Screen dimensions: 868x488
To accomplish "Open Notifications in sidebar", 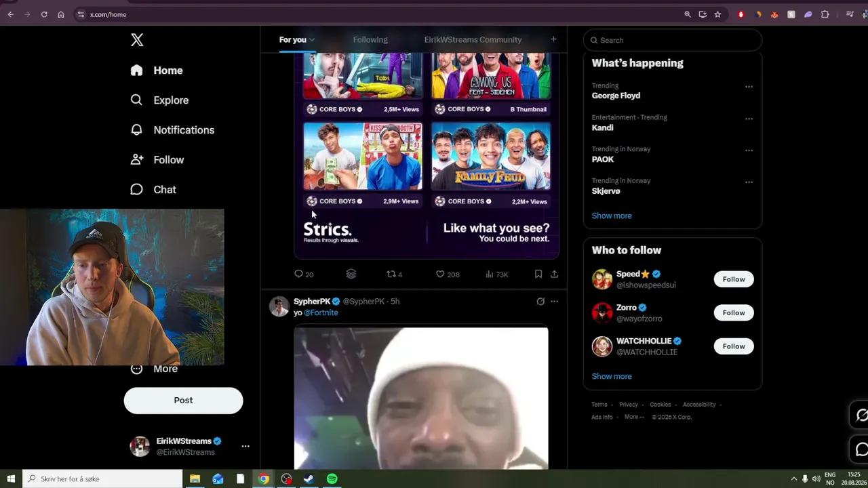I will click(172, 130).
